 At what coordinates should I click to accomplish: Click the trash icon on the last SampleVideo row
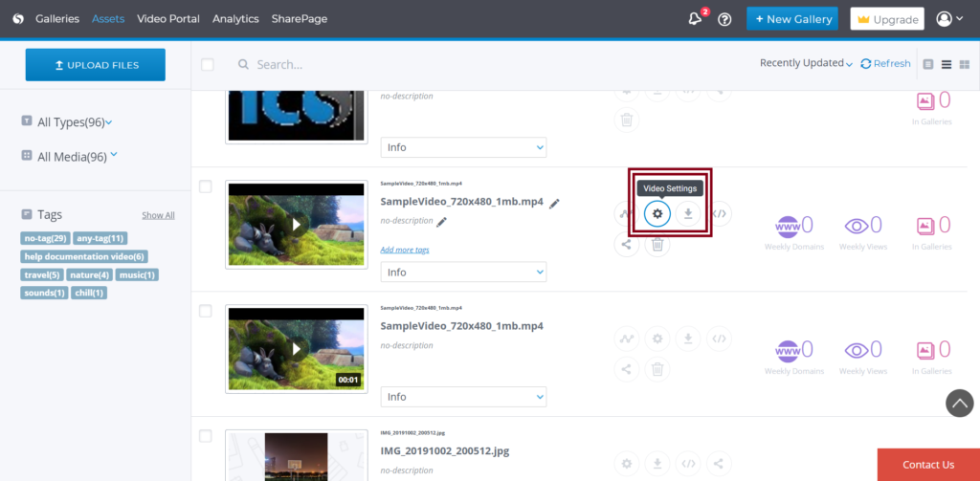[657, 368]
